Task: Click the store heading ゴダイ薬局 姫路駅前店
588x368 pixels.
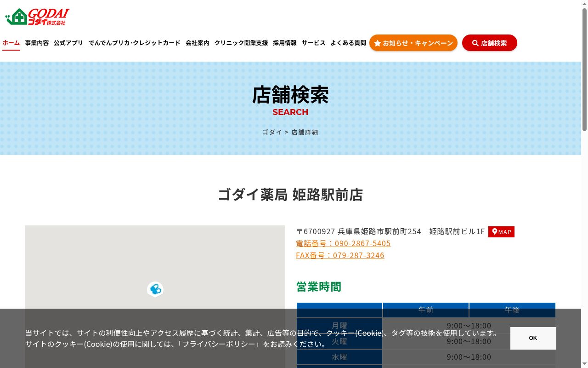Action: (290, 195)
